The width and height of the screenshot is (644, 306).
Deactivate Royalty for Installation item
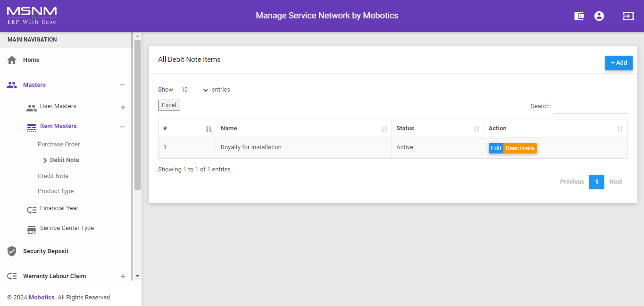pyautogui.click(x=520, y=148)
